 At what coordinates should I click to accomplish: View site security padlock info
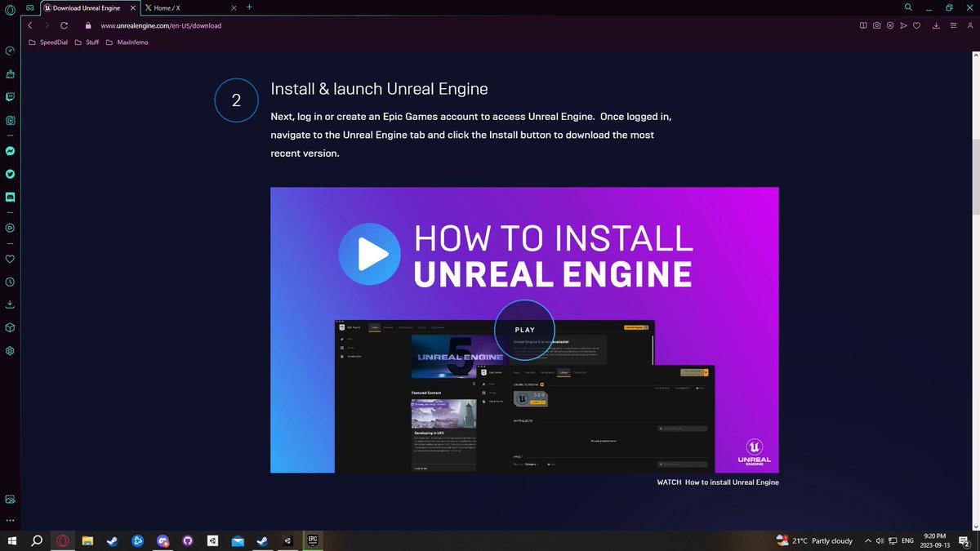click(x=88, y=25)
